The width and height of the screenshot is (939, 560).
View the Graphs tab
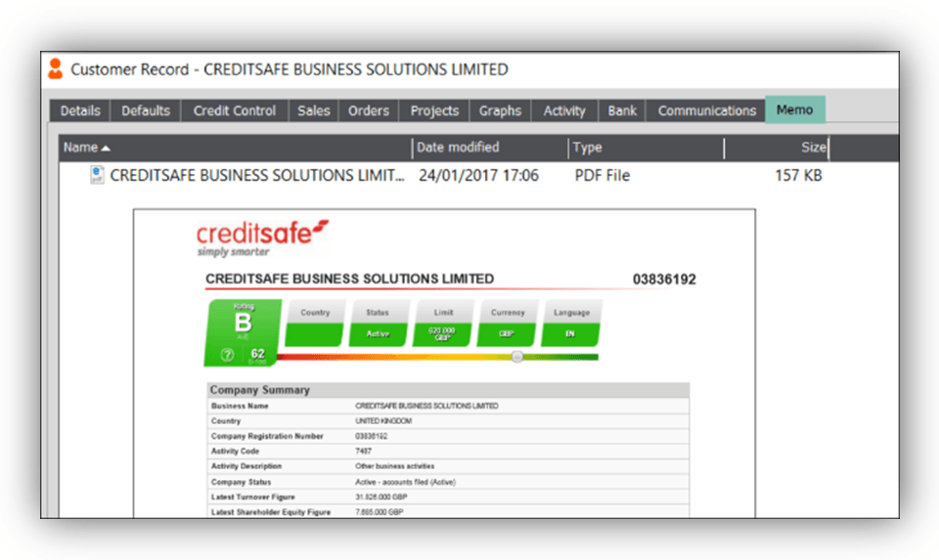tap(500, 110)
